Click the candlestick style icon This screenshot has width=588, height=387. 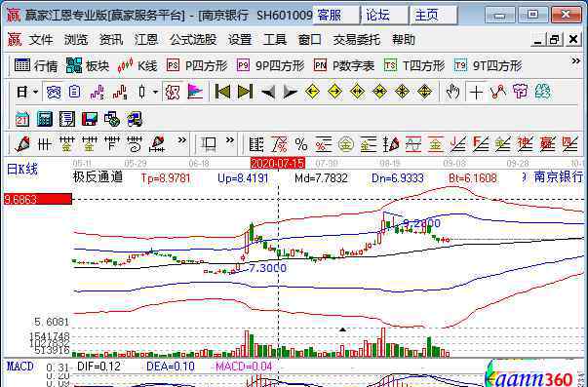tap(141, 92)
